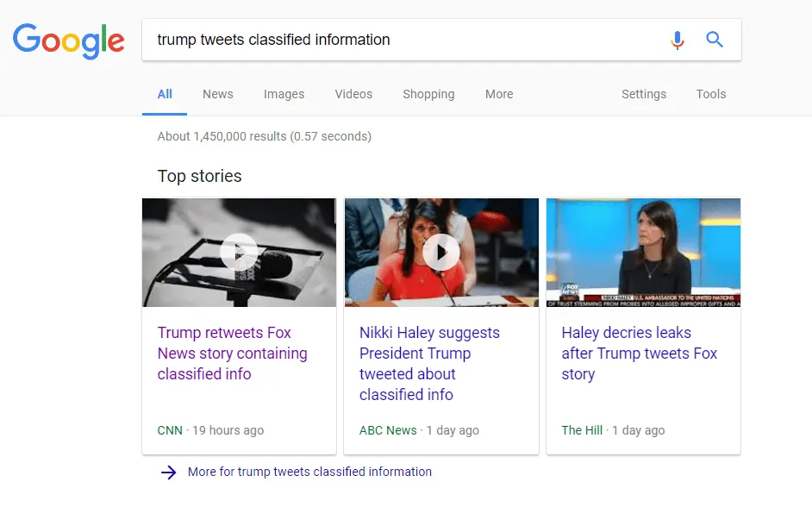This screenshot has height=507, width=812.
Task: Play the ABC News Nikki Haley video
Action: [x=441, y=252]
